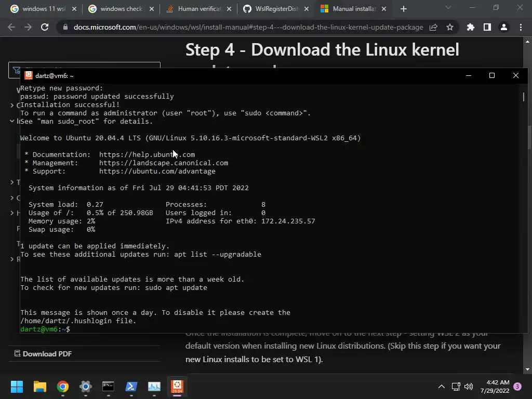Bookmark this page with the star icon
Image resolution: width=532 pixels, height=399 pixels.
[x=450, y=27]
